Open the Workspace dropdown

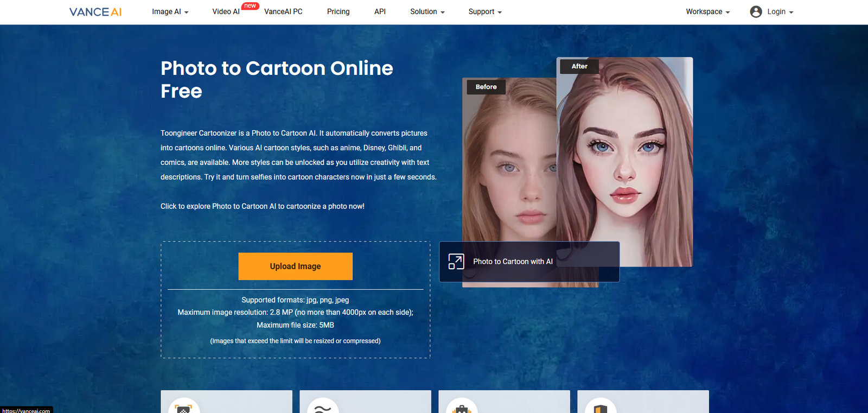pos(707,12)
